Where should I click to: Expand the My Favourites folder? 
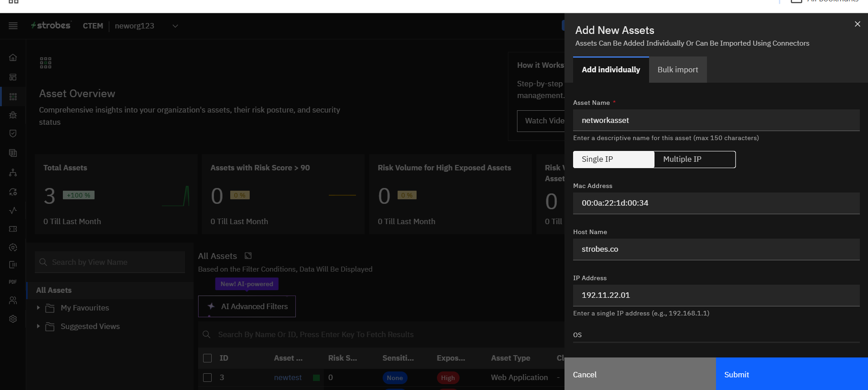(x=38, y=308)
